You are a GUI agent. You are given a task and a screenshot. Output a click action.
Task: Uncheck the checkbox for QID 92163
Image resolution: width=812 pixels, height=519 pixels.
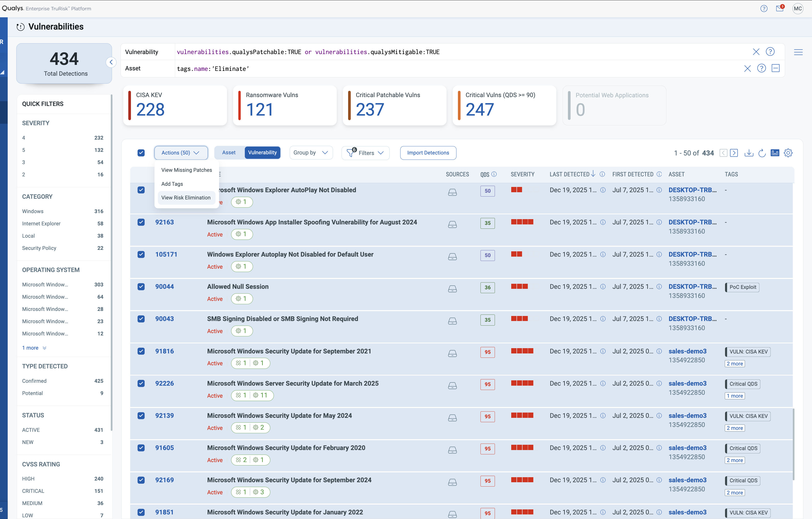coord(141,222)
